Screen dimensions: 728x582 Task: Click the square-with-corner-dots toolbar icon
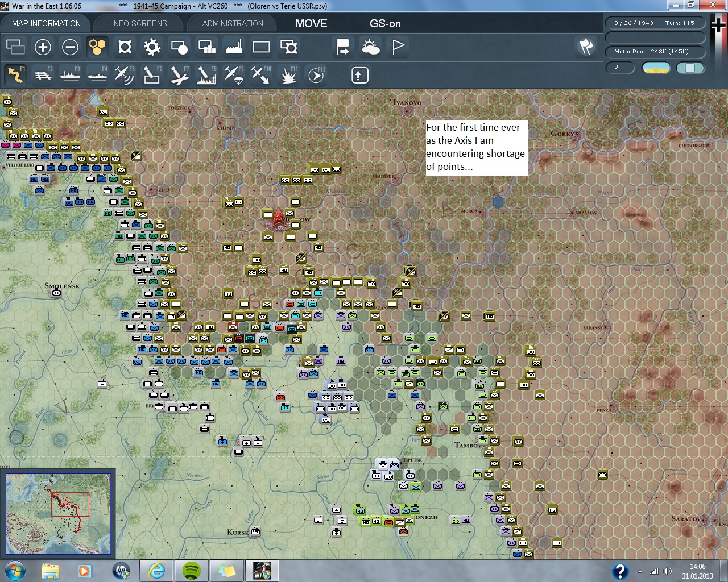pyautogui.click(x=125, y=47)
